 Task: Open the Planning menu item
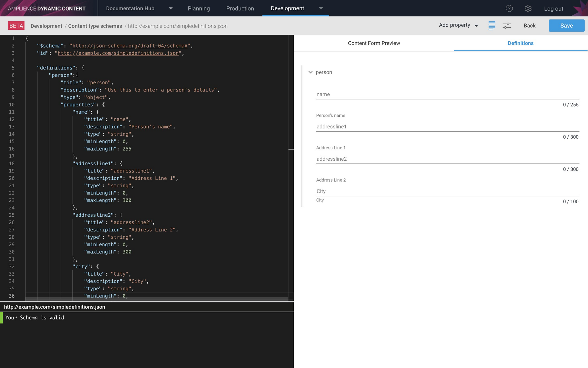[x=199, y=8]
